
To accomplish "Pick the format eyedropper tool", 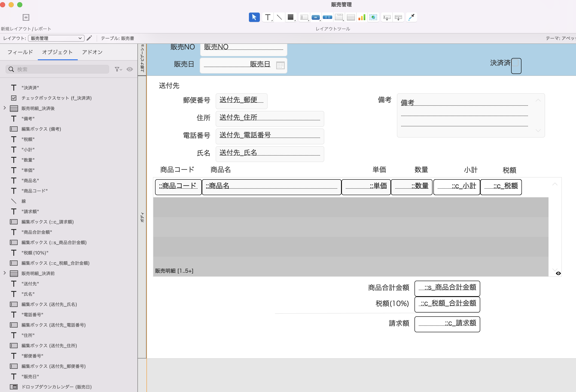I will (411, 17).
